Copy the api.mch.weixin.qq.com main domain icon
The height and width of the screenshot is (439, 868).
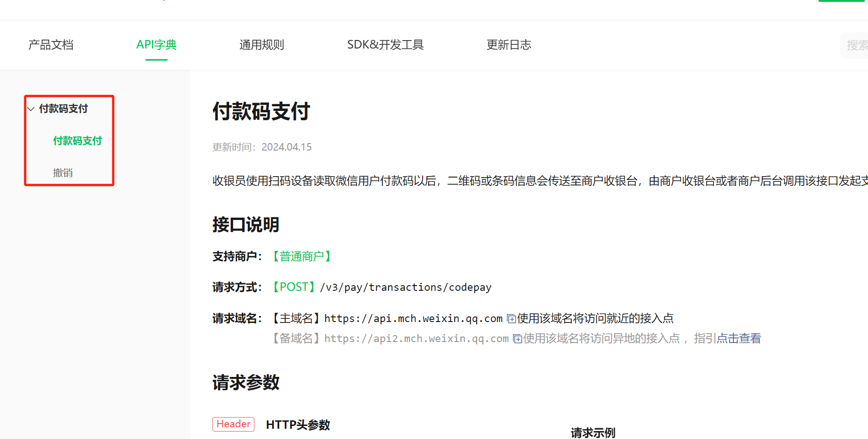point(511,319)
